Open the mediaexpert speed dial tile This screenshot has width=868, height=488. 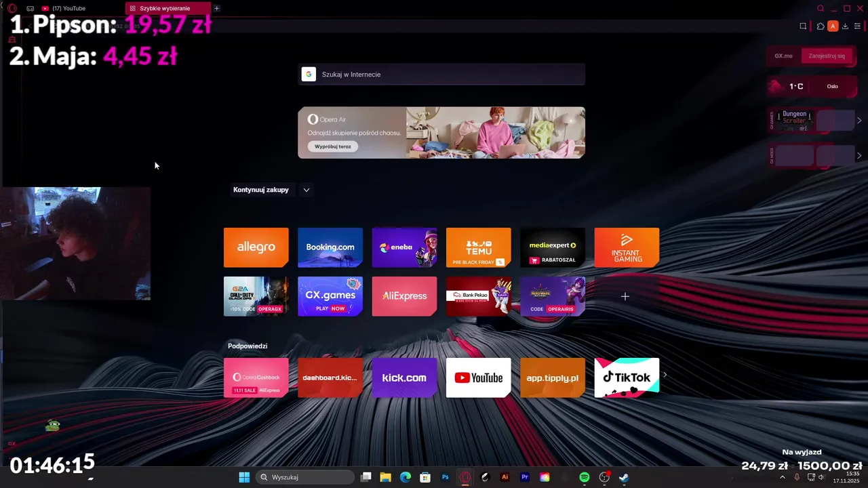(x=553, y=247)
